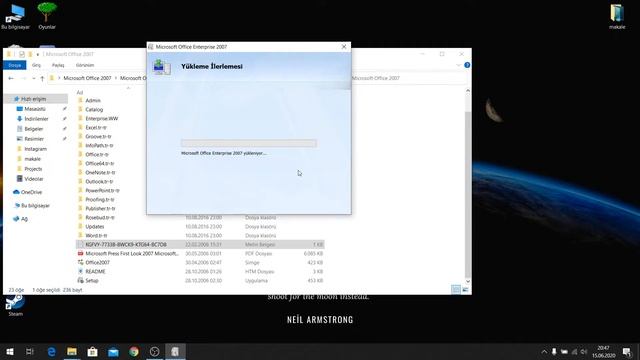Viewport: 640px width, 360px height.
Task: Select the Excel.tr-tr folder
Action: [x=96, y=127]
